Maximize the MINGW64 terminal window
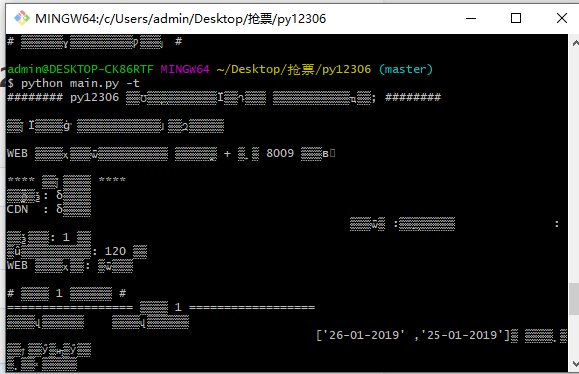This screenshot has height=374, width=579. tap(516, 18)
